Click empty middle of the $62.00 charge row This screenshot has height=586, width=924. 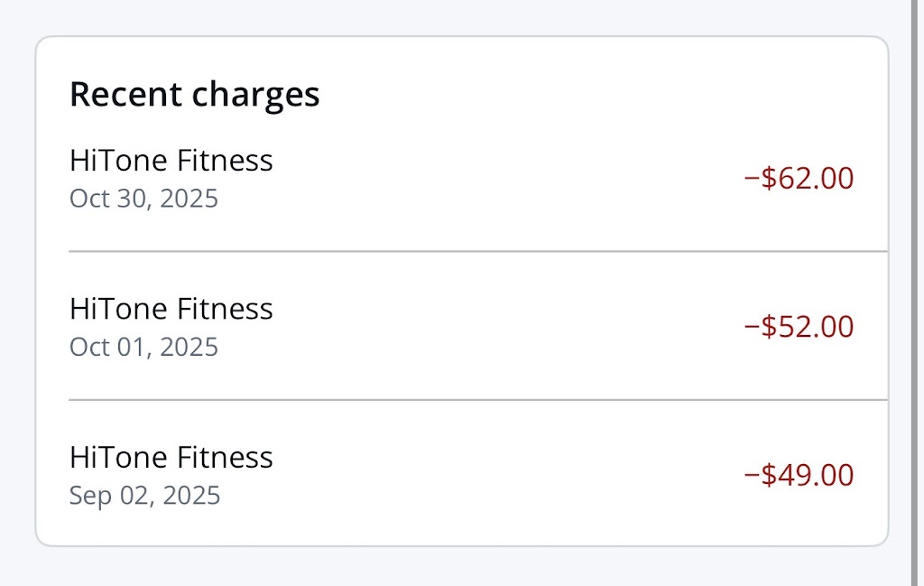[505, 179]
